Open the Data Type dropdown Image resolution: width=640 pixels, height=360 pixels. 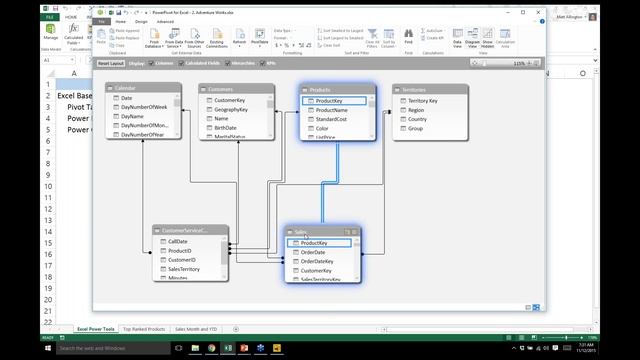click(284, 31)
